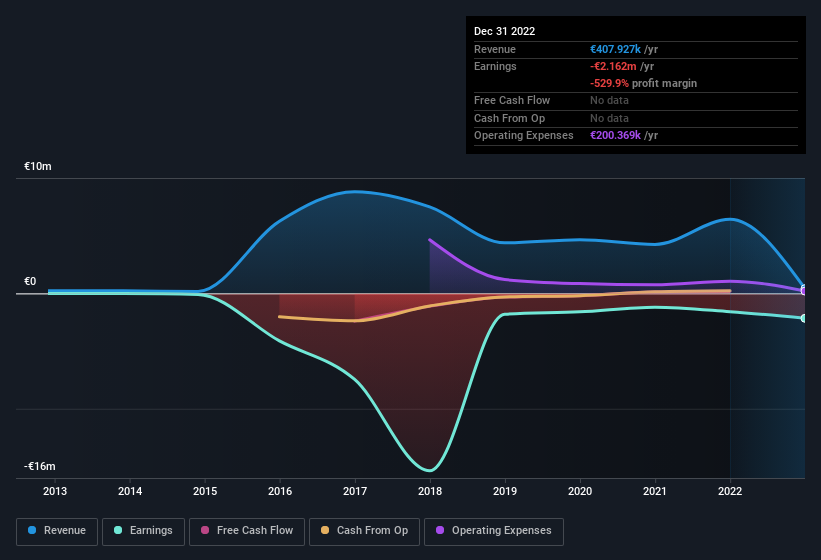
Task: Toggle the Revenue legend button
Action: (57, 531)
